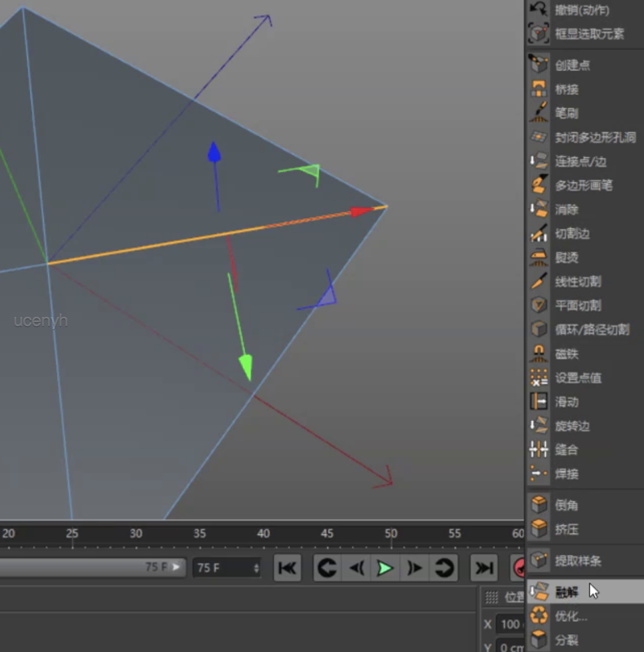Select the 平面切割 plane cut tool
Screen dimensions: 644x652
coord(585,305)
